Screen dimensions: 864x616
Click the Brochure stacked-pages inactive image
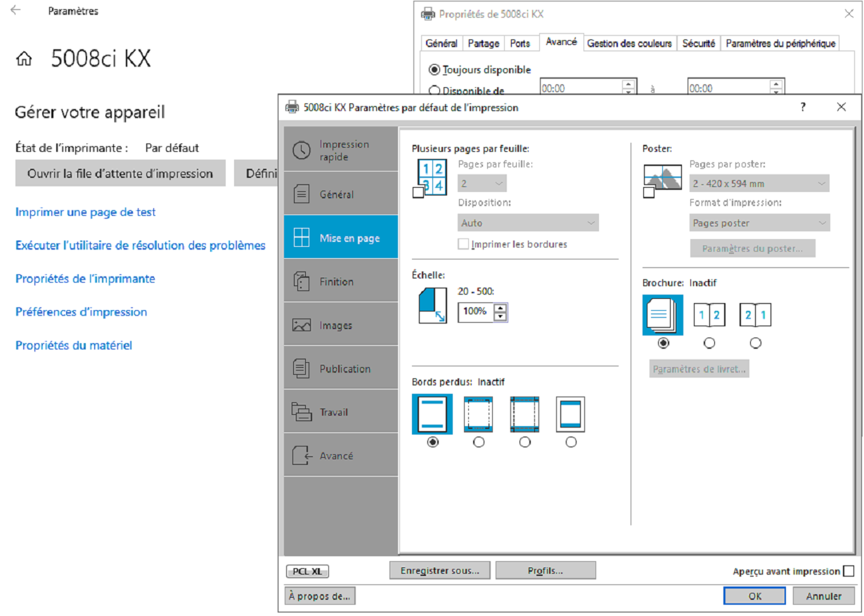coord(663,315)
